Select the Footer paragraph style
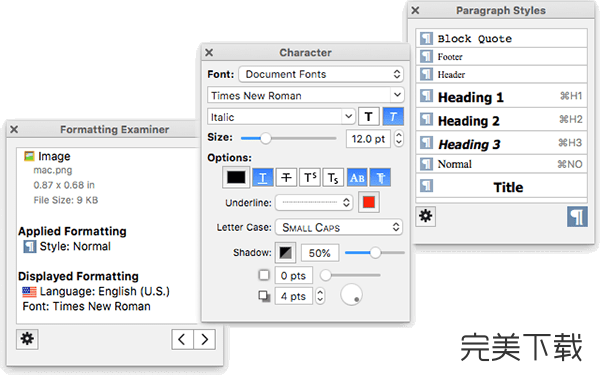This screenshot has height=375, width=600. [501, 57]
